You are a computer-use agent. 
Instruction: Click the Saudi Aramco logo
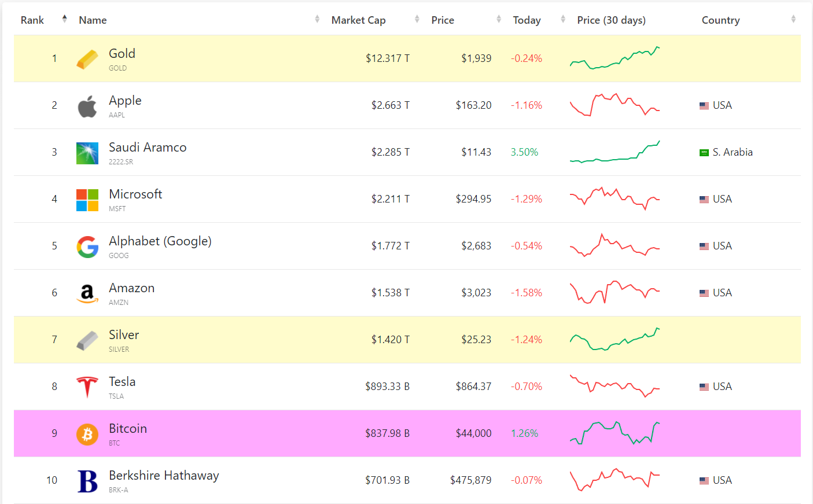(x=87, y=153)
